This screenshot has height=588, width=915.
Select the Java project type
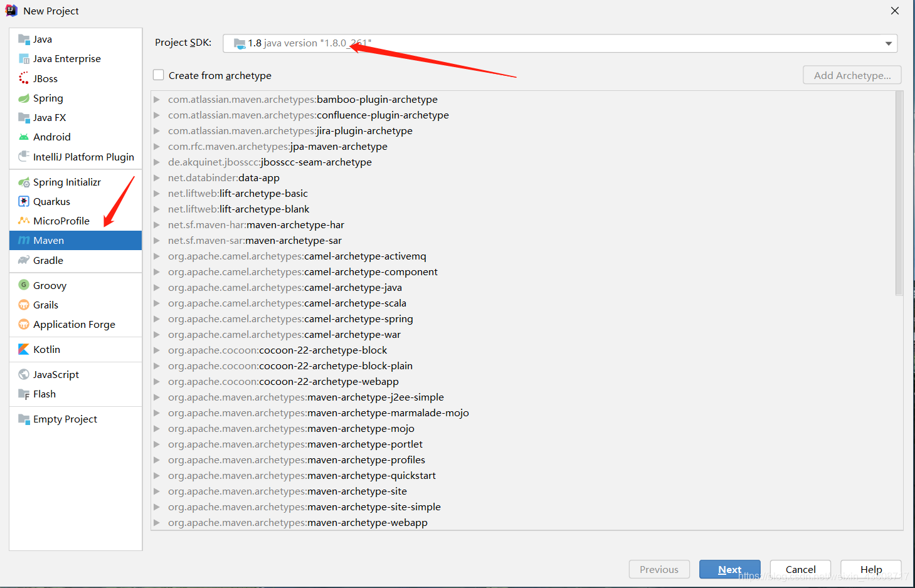tap(76, 39)
